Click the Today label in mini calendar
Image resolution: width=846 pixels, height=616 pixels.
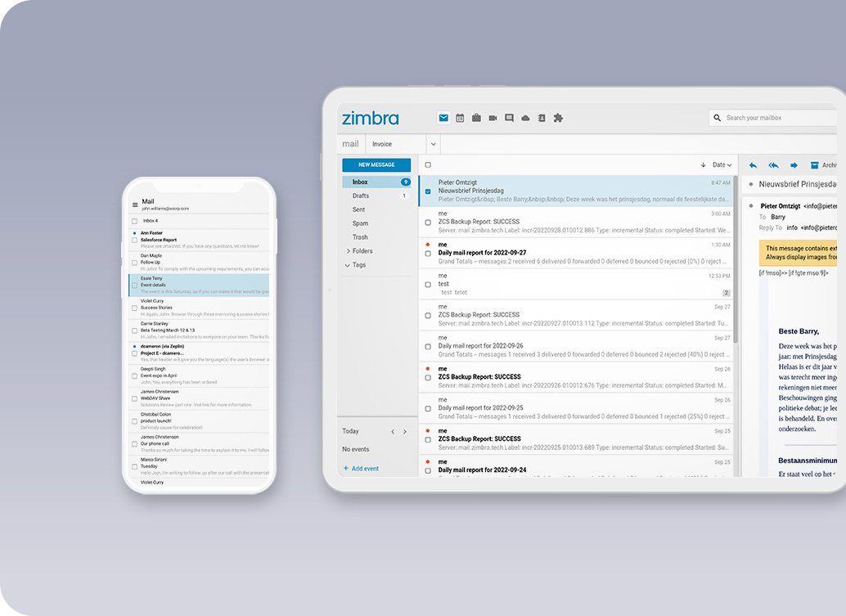point(350,431)
